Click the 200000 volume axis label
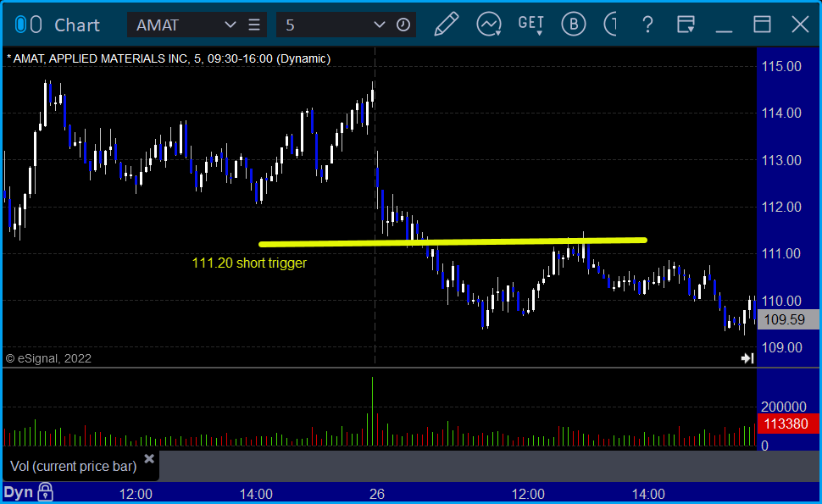The height and width of the screenshot is (504, 822). pos(784,407)
